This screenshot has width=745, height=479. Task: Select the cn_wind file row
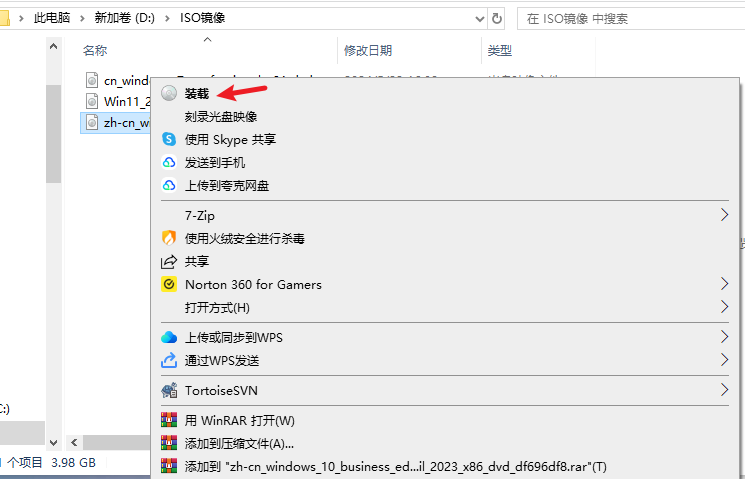click(x=115, y=80)
